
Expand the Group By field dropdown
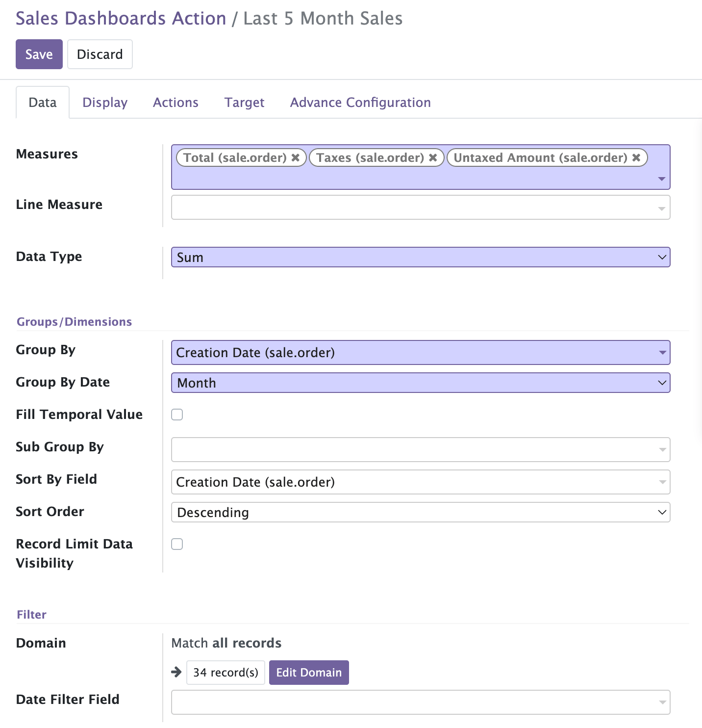pyautogui.click(x=420, y=353)
